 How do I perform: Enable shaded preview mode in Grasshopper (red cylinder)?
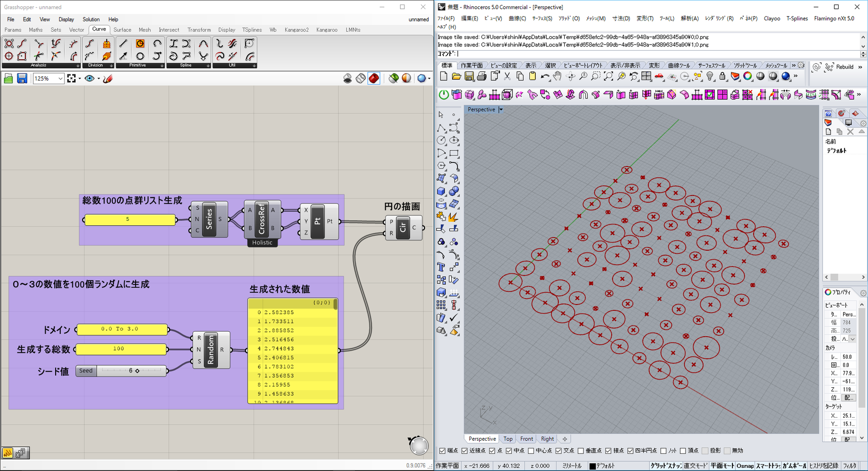point(374,79)
